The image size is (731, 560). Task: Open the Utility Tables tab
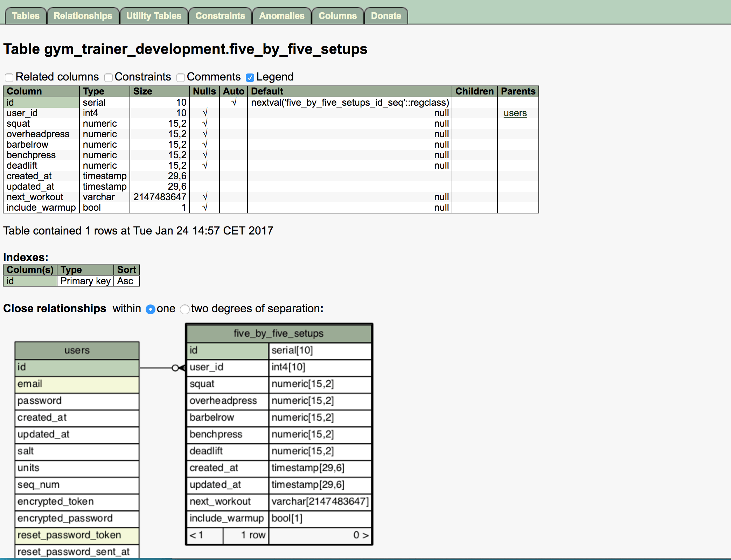154,16
